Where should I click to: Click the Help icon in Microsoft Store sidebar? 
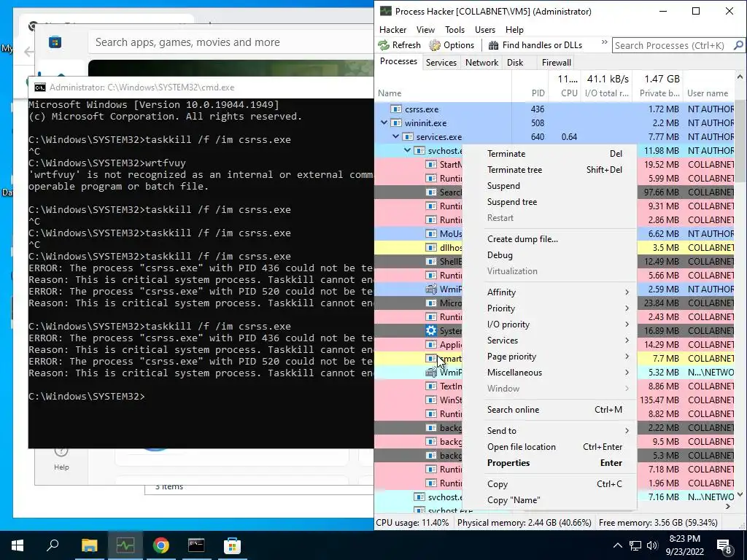[x=61, y=451]
